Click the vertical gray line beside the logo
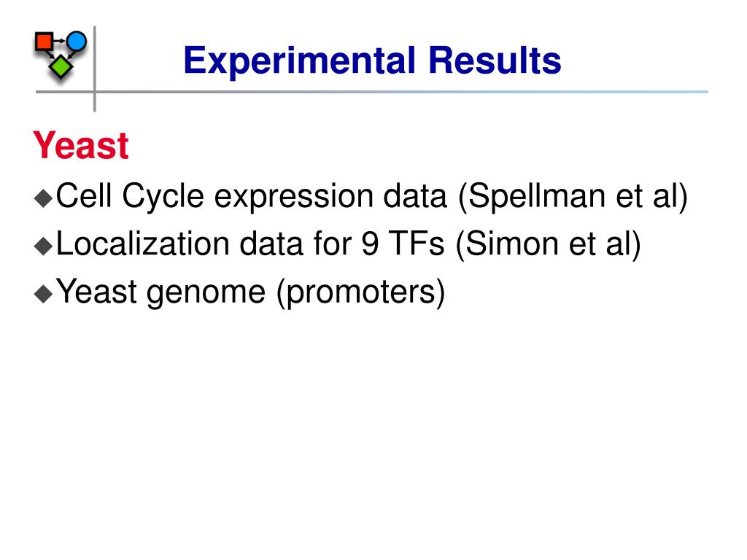747x560 pixels. coord(95,69)
